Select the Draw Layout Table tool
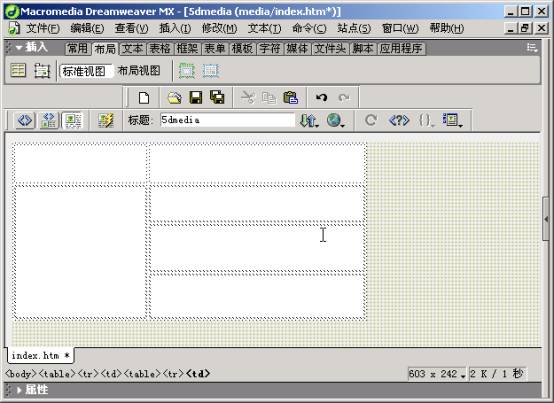Screen dimensions: 554x403 pos(187,71)
